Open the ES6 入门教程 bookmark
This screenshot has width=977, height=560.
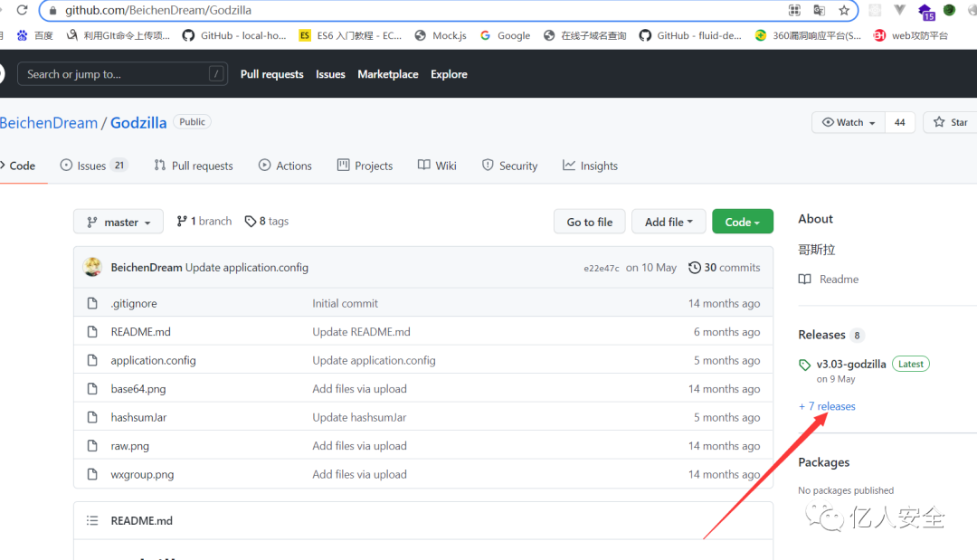(x=351, y=35)
